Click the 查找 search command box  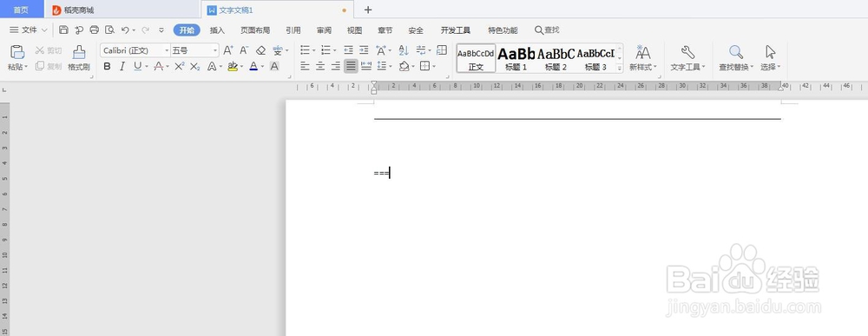(x=547, y=30)
